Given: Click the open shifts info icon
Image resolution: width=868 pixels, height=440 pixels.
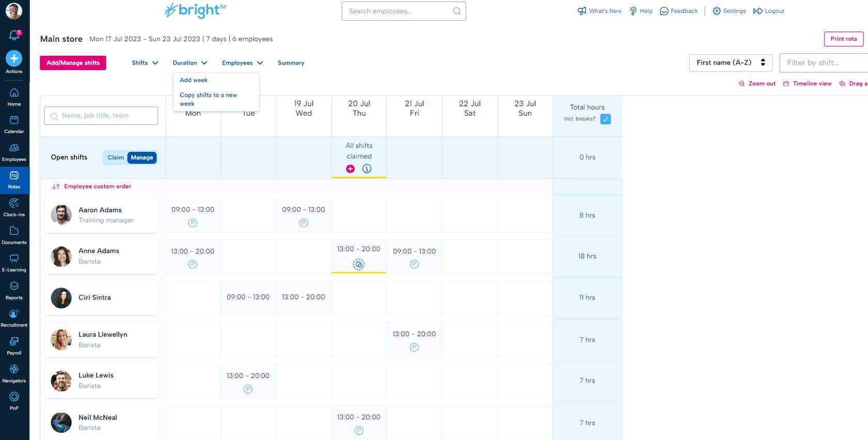Looking at the screenshot, I should 367,169.
